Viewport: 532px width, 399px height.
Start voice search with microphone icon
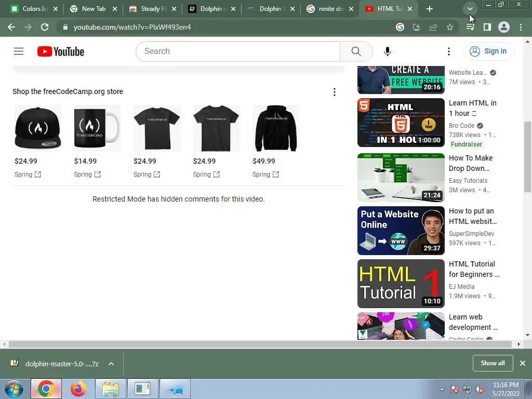[x=388, y=51]
